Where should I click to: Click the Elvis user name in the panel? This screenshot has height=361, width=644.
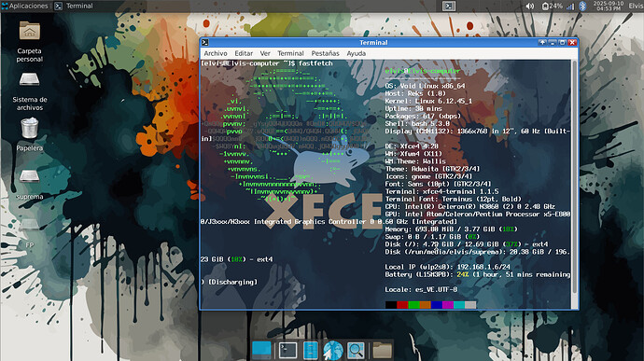636,6
